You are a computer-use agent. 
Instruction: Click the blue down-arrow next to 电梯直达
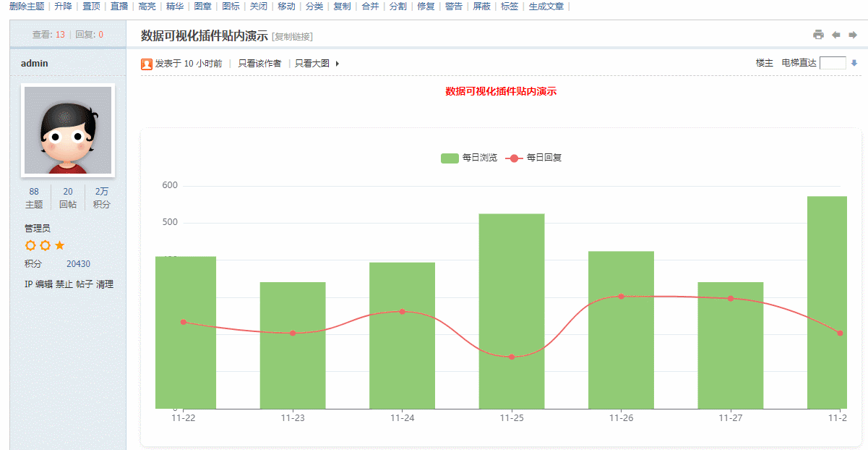854,64
